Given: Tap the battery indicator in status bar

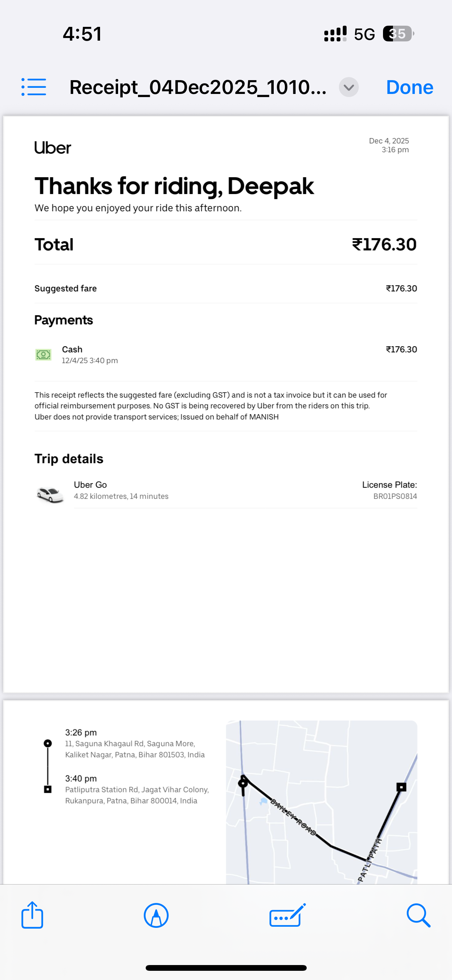Looking at the screenshot, I should click(x=398, y=34).
